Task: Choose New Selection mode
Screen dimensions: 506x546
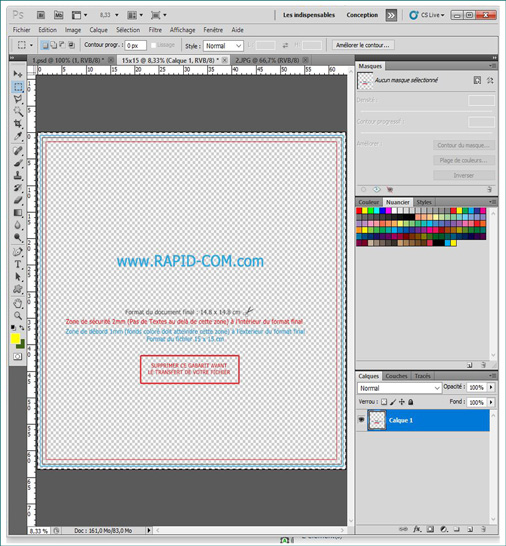Action: (x=45, y=45)
